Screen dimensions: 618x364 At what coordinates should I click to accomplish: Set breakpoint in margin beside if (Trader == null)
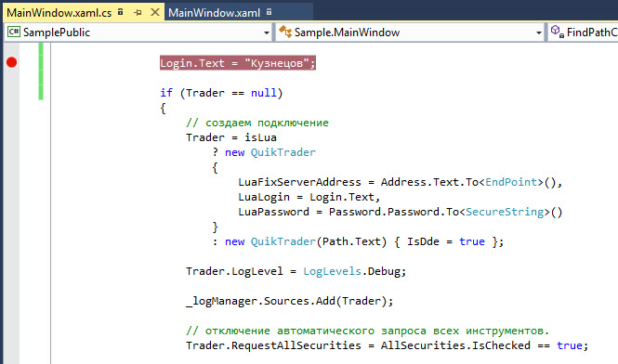11,93
